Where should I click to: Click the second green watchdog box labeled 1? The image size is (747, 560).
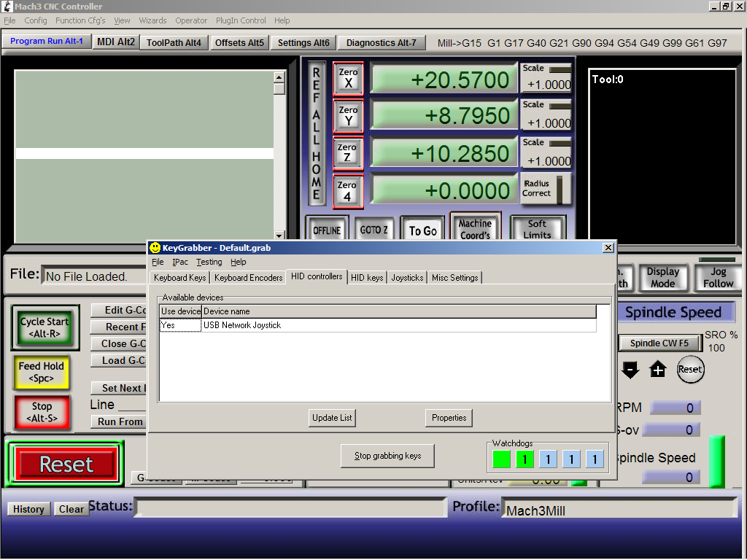tap(525, 459)
